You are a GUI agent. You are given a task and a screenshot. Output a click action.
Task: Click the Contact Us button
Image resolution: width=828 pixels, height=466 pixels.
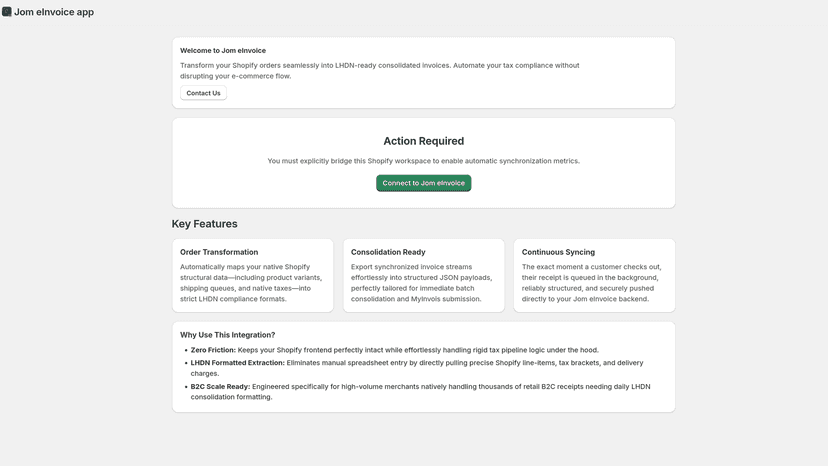click(203, 93)
